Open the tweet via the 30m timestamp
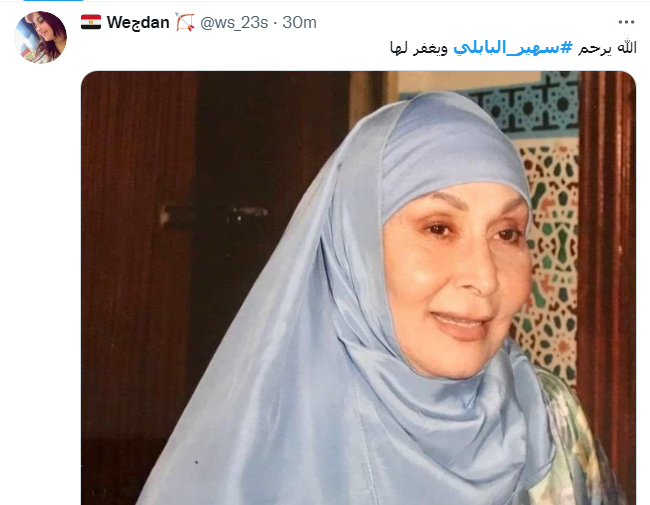The width and height of the screenshot is (650, 505). [x=299, y=22]
